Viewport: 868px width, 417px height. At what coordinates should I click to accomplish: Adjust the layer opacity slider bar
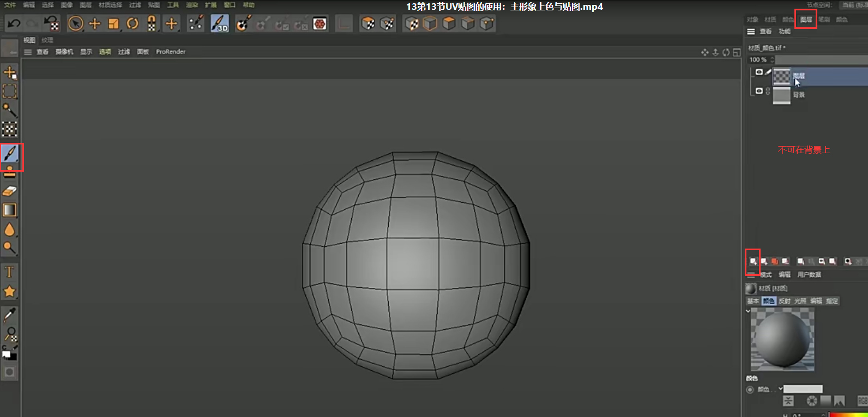pyautogui.click(x=822, y=59)
